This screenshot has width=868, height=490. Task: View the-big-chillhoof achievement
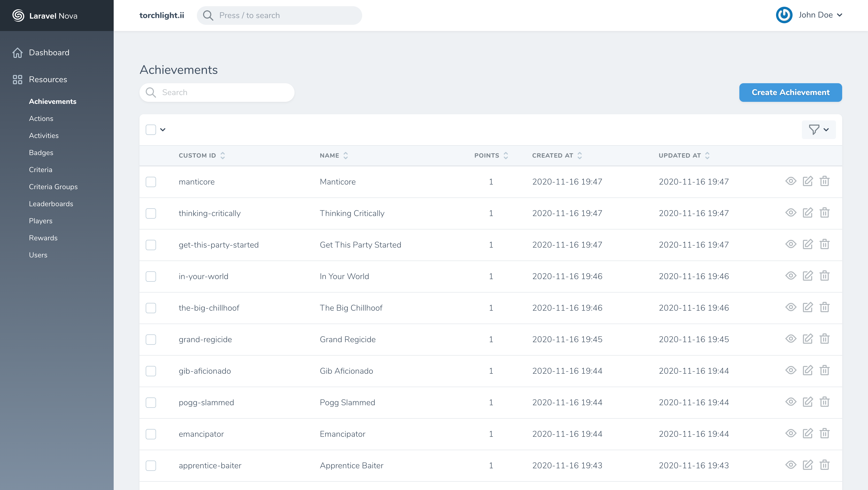791,307
